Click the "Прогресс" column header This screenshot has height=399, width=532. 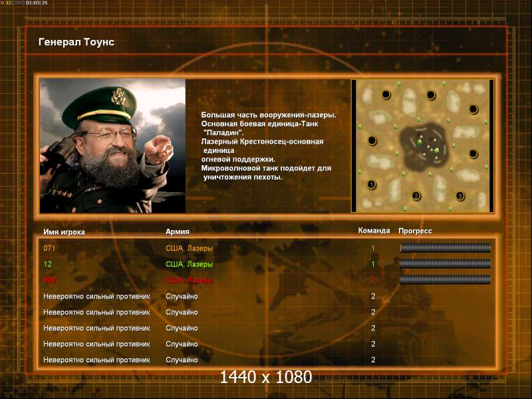(x=415, y=231)
